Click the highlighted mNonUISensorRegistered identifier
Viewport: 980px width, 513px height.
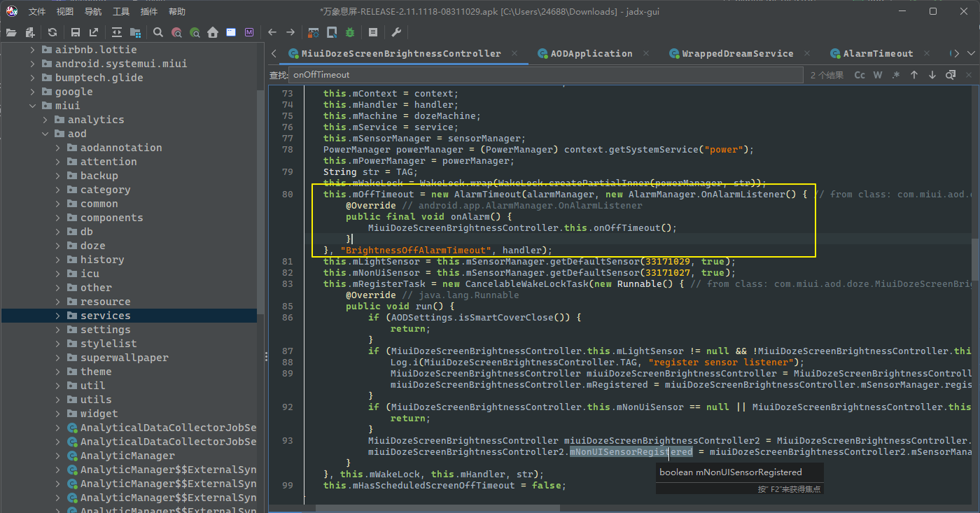point(631,451)
